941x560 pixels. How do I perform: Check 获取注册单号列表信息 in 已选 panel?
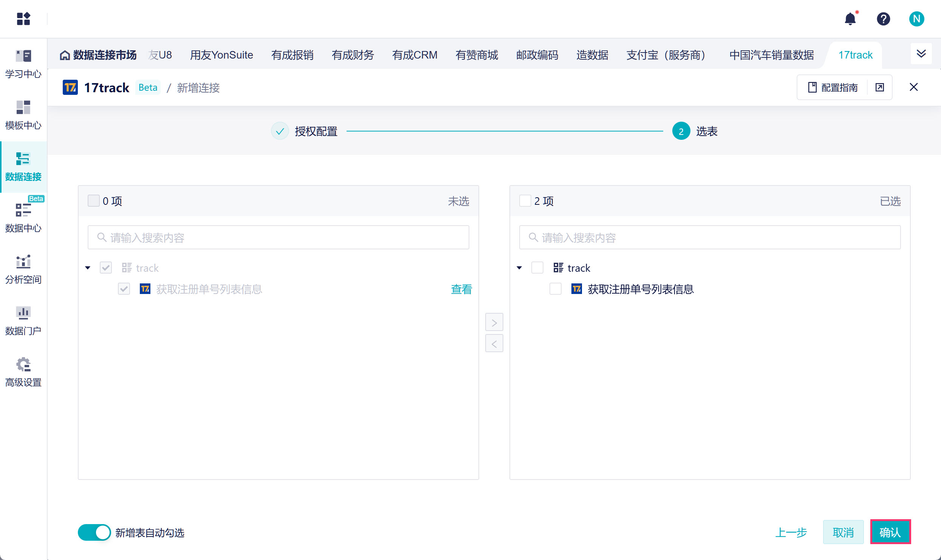(556, 289)
